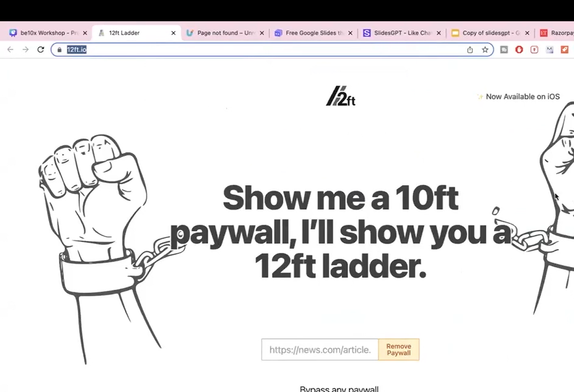Click the red Opera-style extension icon

coord(519,50)
